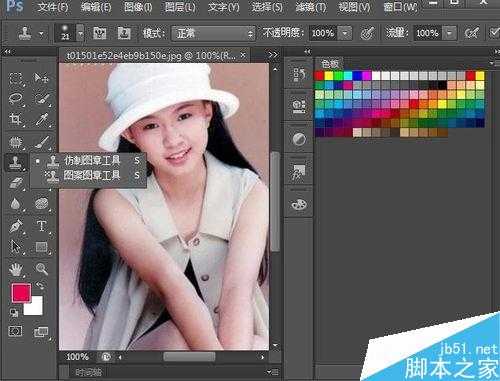Reset default foreground and background colors
The image size is (500, 381).
pos(14,313)
